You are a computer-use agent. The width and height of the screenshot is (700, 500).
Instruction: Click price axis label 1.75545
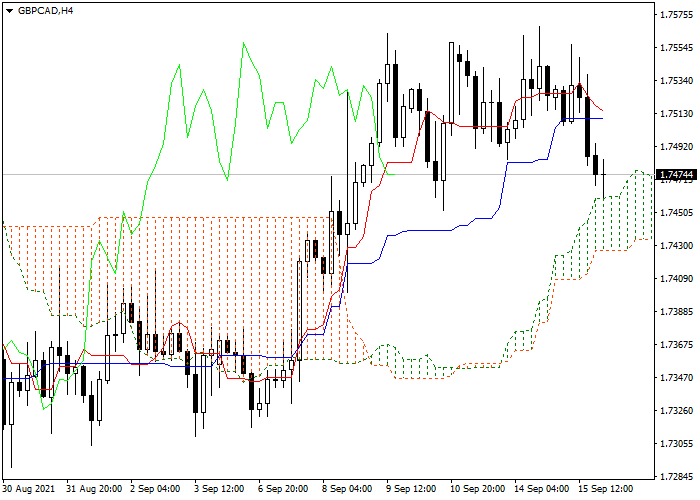[x=676, y=48]
